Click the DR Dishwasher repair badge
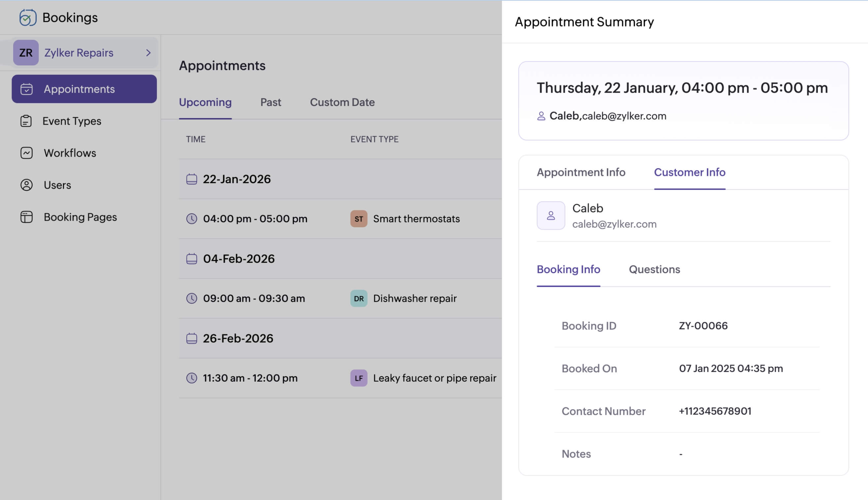The image size is (868, 500). 358,298
